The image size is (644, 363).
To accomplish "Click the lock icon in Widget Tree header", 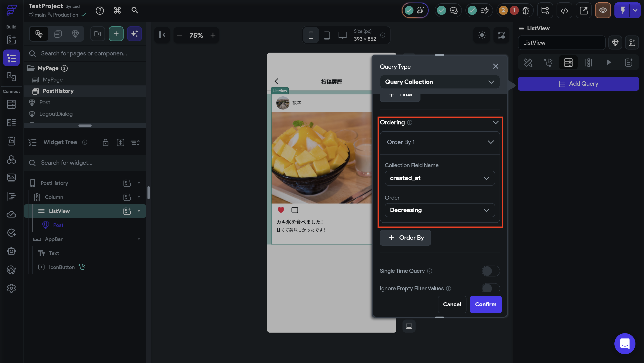I will click(x=105, y=142).
